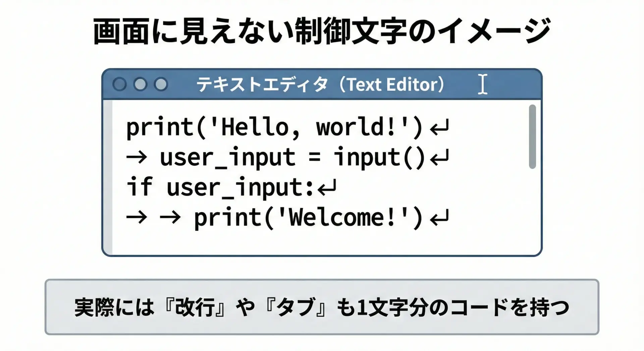Select the first tab arrow on the last code line
The image size is (644, 351).
[137, 218]
